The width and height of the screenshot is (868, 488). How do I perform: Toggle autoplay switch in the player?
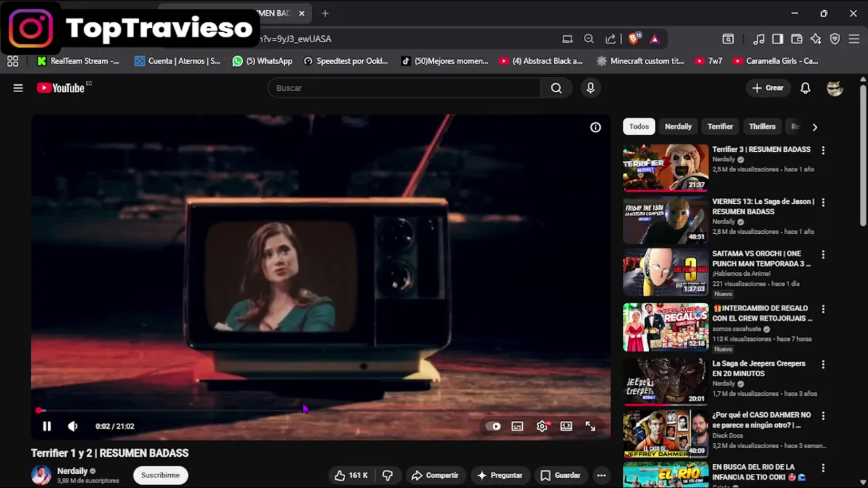[x=493, y=426]
